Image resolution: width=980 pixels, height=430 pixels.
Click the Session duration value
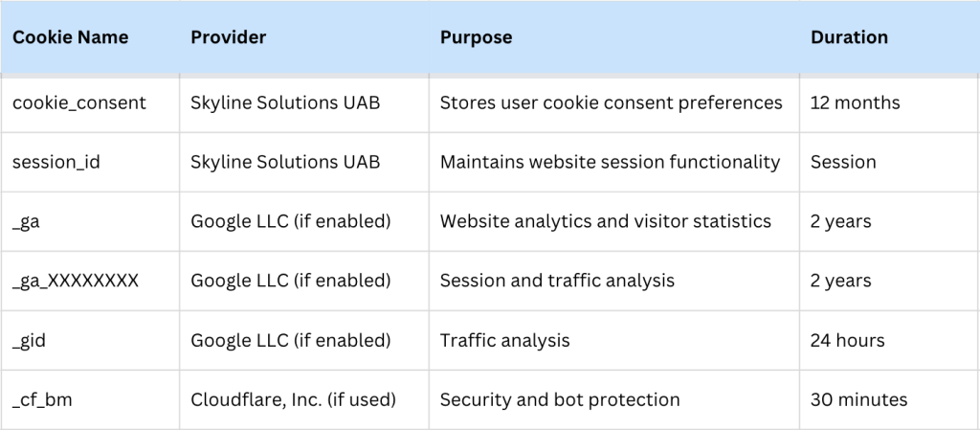click(x=842, y=162)
